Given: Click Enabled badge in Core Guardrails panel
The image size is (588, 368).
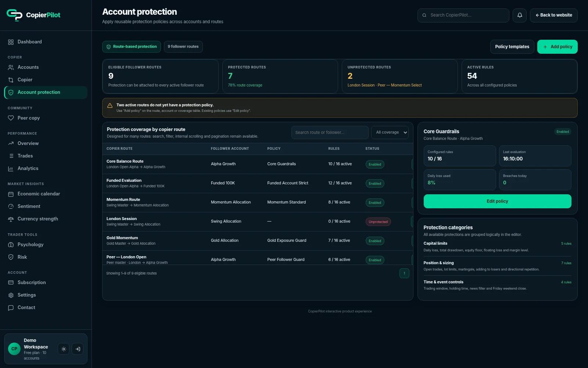Looking at the screenshot, I should click(563, 132).
